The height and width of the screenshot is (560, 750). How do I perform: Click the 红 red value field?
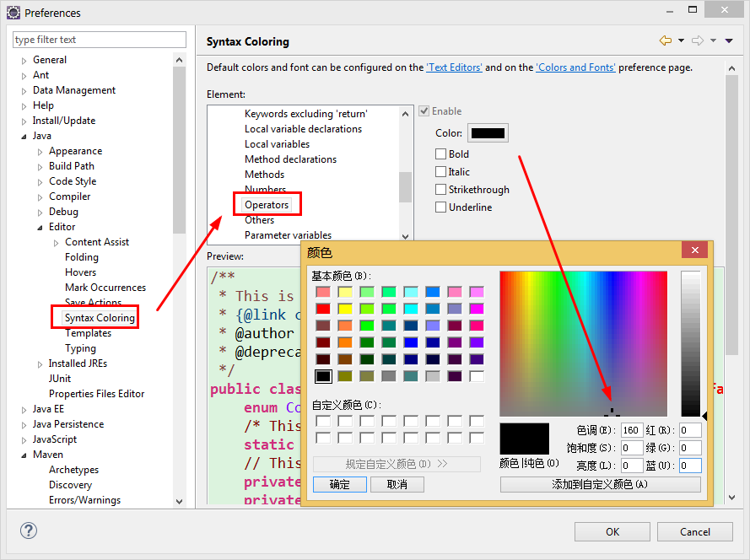[x=690, y=430]
